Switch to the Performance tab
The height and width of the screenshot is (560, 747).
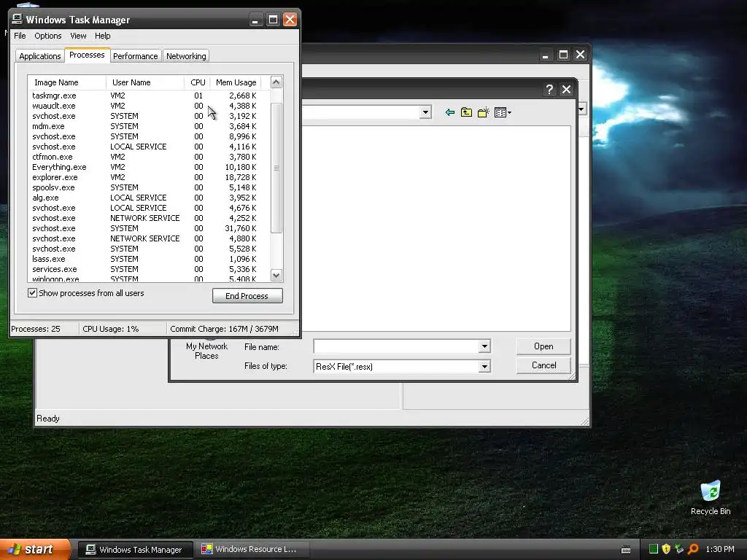[x=135, y=56]
